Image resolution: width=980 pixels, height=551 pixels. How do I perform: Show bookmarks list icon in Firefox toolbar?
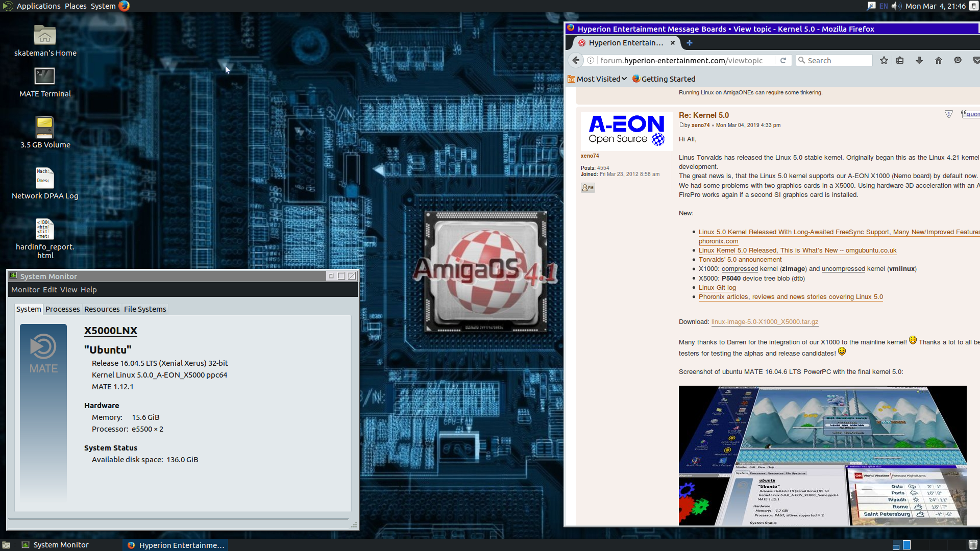tap(900, 60)
